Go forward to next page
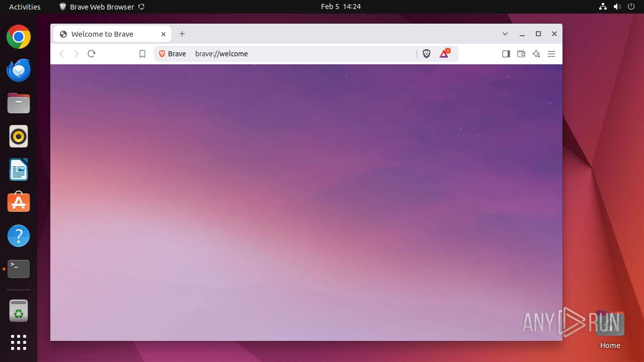 [x=76, y=54]
